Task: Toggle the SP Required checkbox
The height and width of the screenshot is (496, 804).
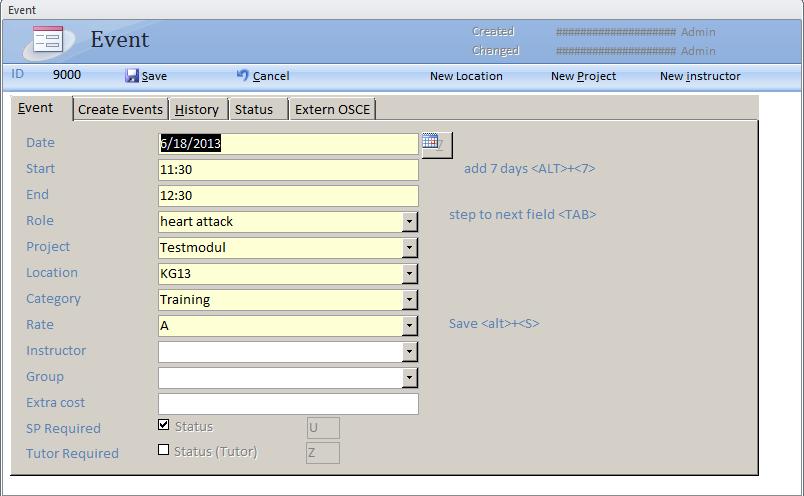Action: point(164,425)
